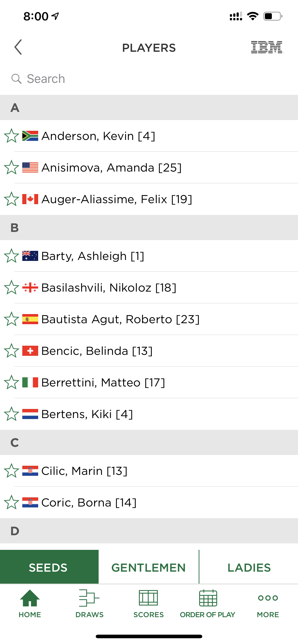Open the Draws bracket icon
298x644 pixels.
pos(89,598)
